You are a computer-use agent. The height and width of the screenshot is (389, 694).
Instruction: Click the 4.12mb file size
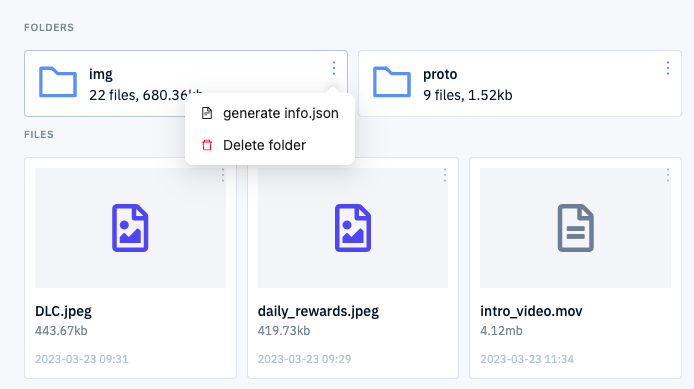pyautogui.click(x=501, y=331)
